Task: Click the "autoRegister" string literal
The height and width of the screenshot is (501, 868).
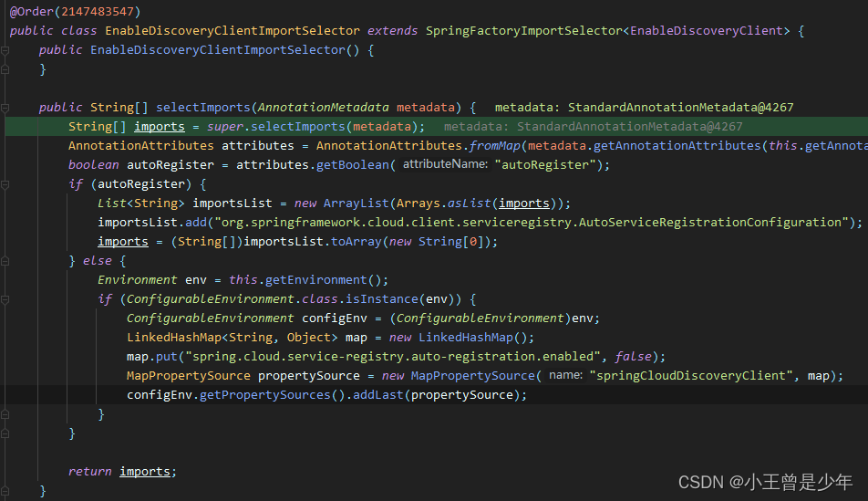Action: point(544,164)
